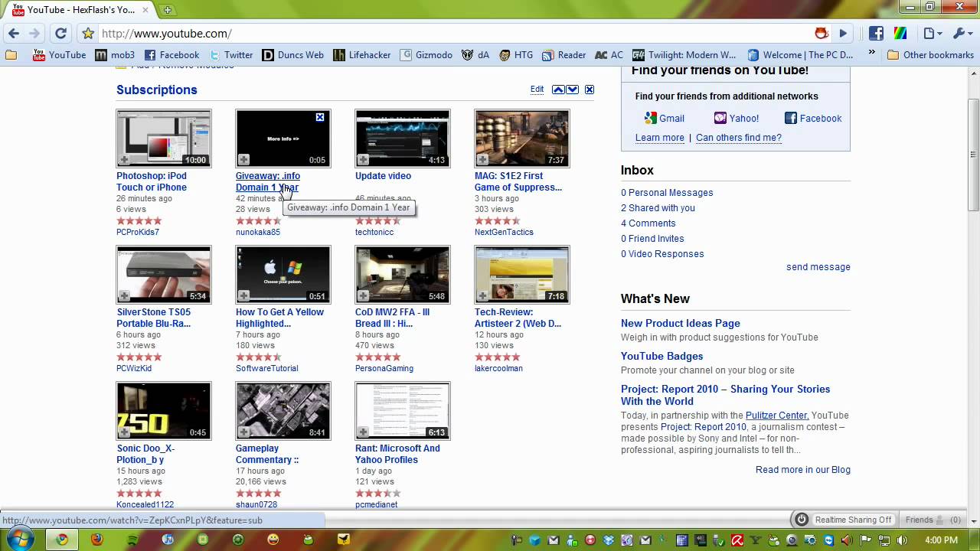Open the YouTube Badges link
980x551 pixels.
click(661, 356)
